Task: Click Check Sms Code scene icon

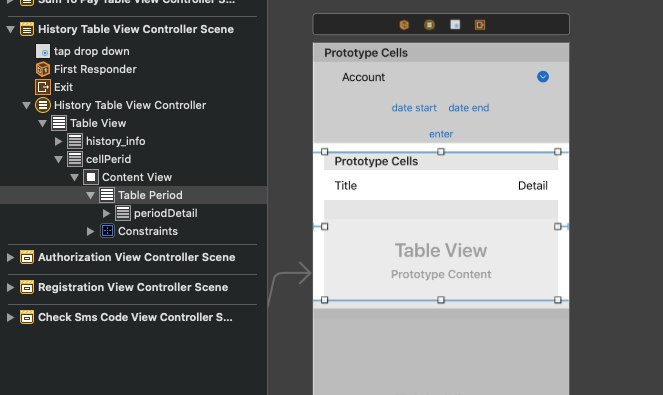Action: coord(27,317)
